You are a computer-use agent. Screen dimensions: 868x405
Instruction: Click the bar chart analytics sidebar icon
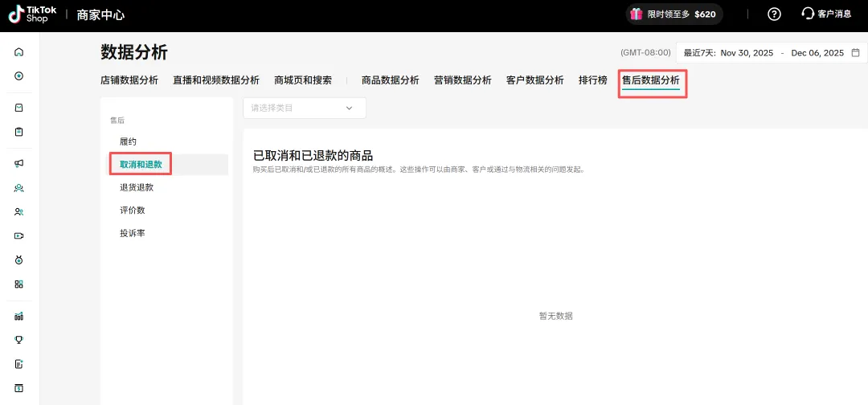(19, 316)
